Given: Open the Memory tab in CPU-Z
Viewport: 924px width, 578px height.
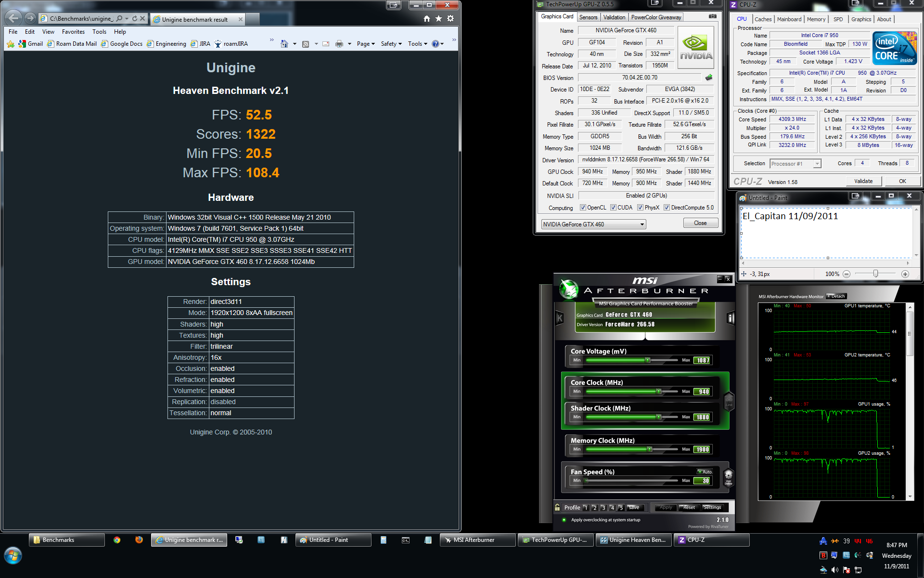Looking at the screenshot, I should (x=816, y=19).
